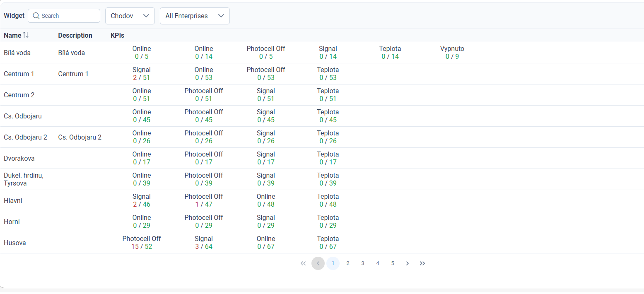
Task: Select the Bílá voda name cell
Action: tap(17, 53)
